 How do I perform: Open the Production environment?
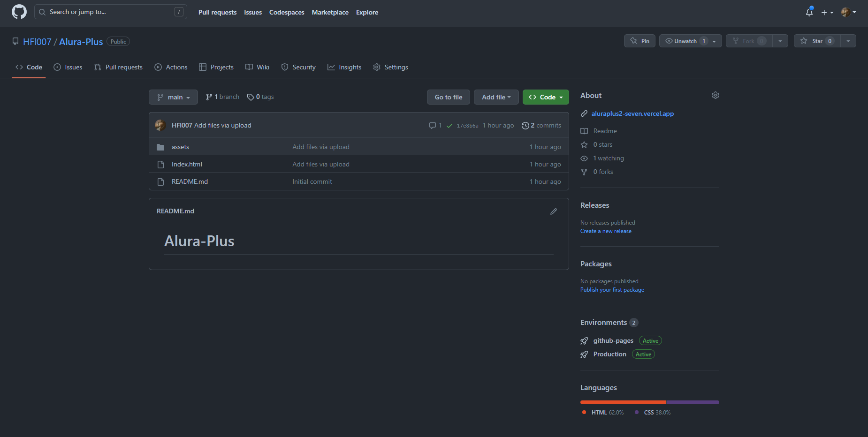point(609,354)
